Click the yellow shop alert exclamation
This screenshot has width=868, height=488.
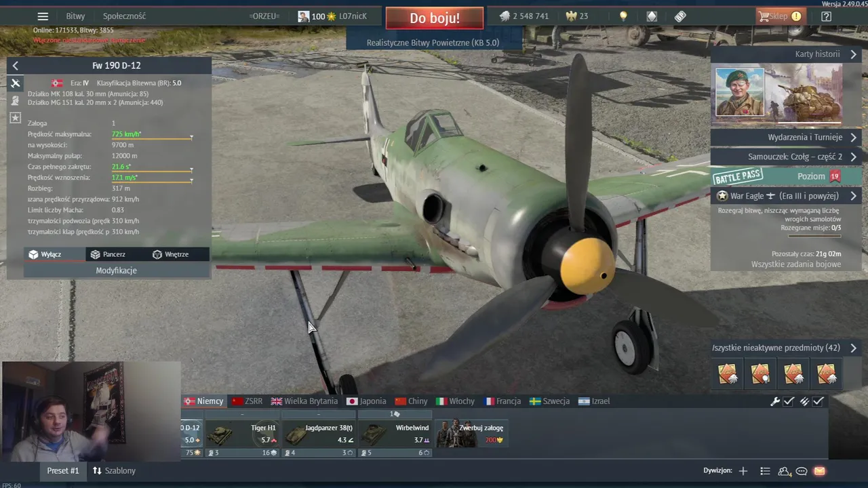click(796, 16)
